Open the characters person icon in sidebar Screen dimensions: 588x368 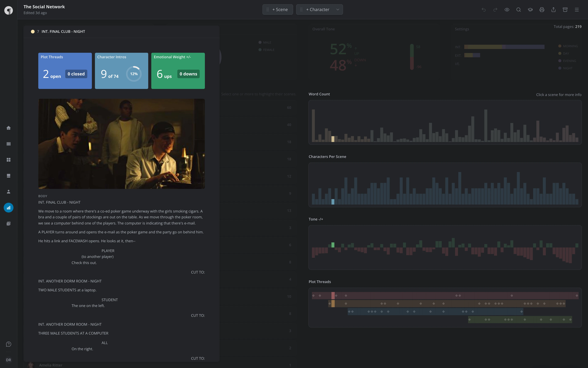(9, 192)
